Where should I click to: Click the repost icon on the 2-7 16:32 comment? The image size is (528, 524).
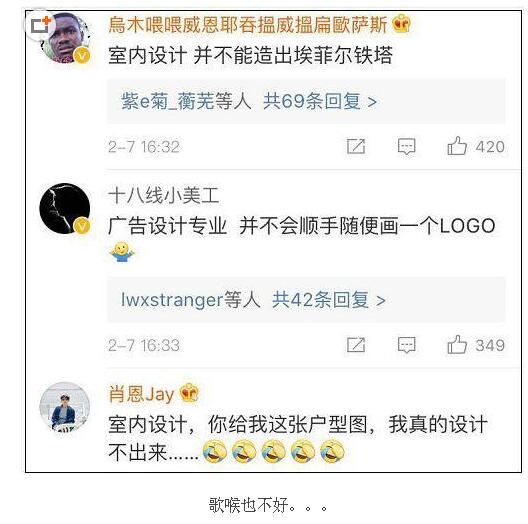point(356,146)
